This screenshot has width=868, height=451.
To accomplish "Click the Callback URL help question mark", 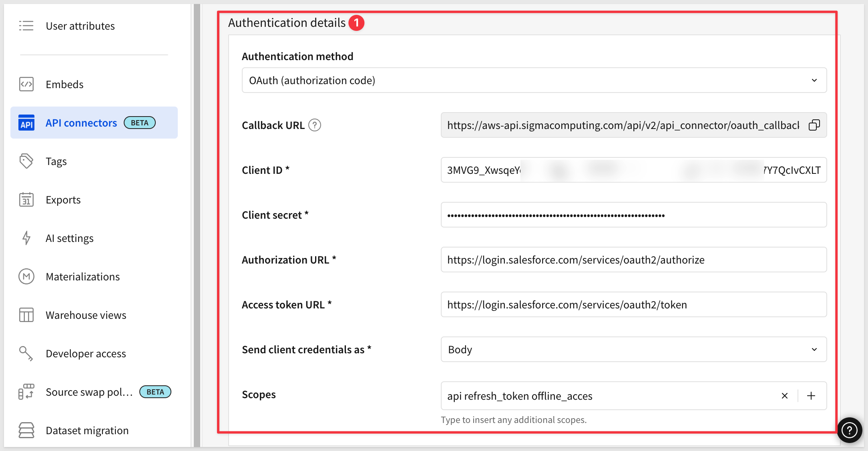I will pos(315,125).
